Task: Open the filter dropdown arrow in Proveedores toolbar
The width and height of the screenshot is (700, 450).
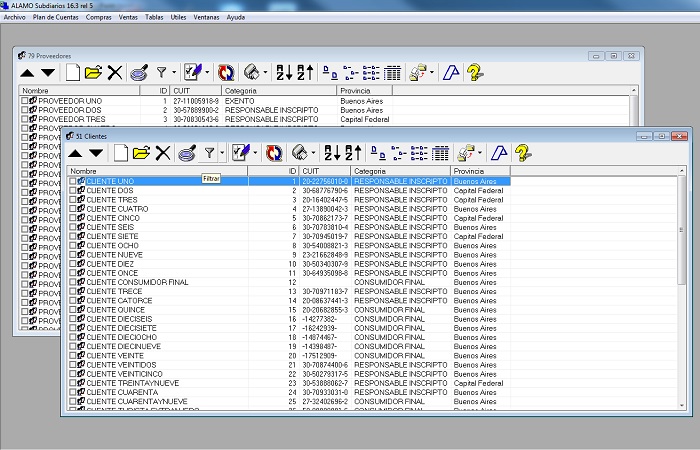Action: 174,72
